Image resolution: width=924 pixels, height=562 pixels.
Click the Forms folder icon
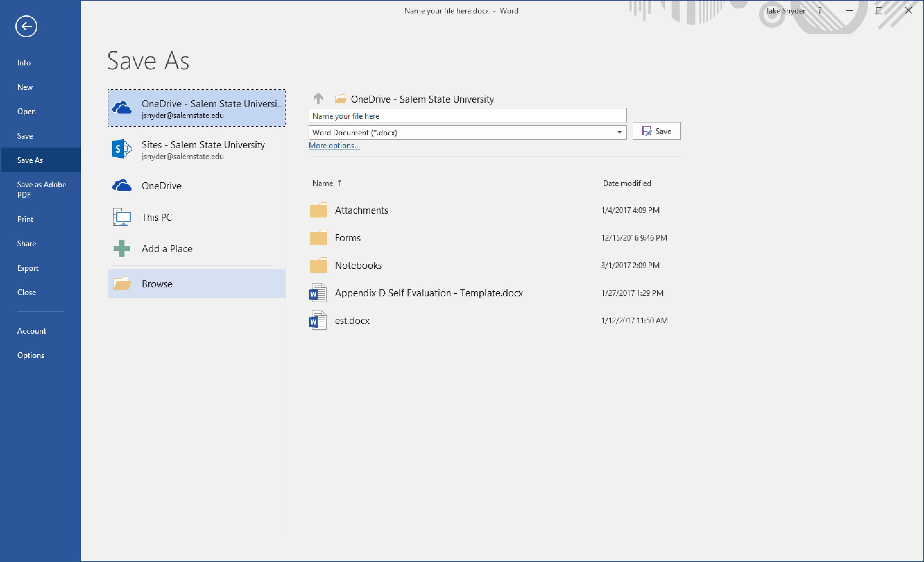click(x=318, y=238)
